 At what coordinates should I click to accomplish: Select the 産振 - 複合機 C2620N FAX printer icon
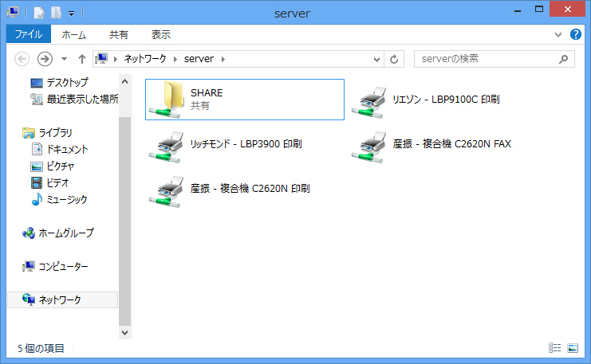tap(369, 147)
